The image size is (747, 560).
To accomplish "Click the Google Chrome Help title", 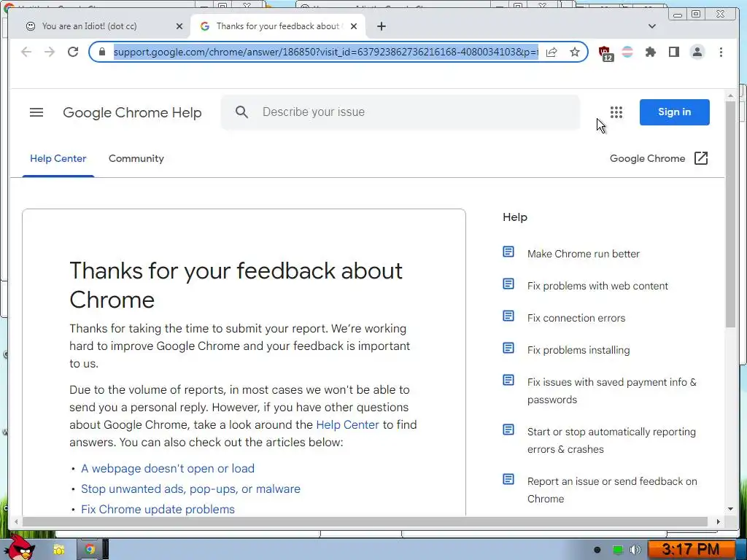I will pyautogui.click(x=133, y=112).
